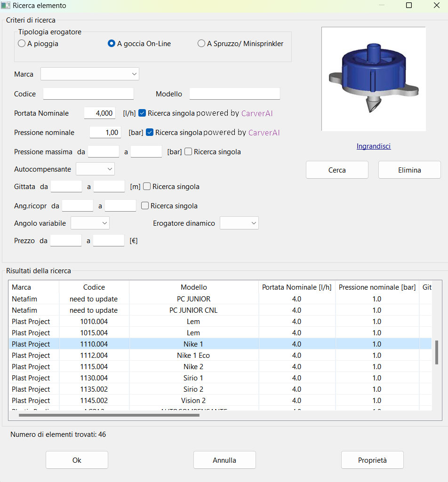Open the Ingrandisci link

373,146
